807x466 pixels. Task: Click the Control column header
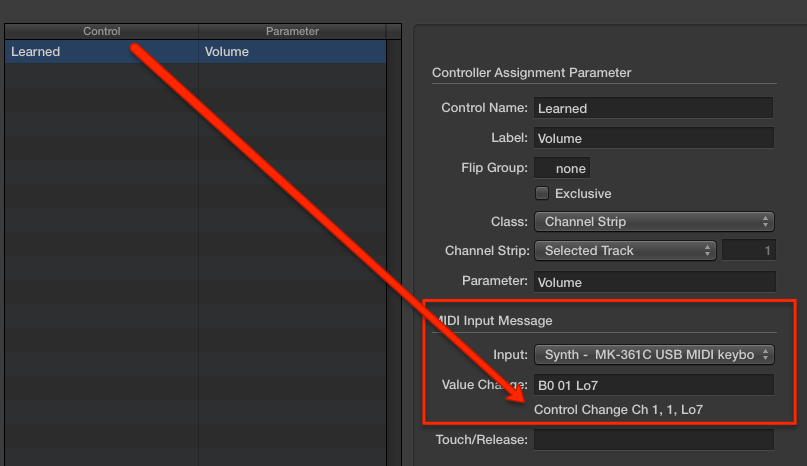[x=102, y=31]
